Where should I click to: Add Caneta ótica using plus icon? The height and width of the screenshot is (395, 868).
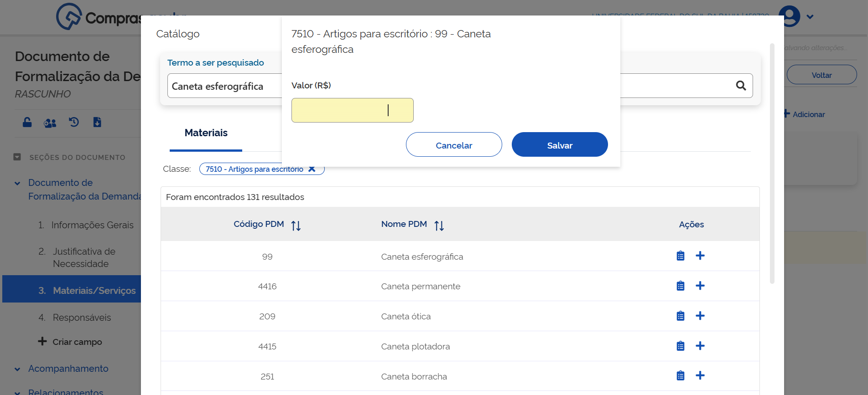pos(700,316)
